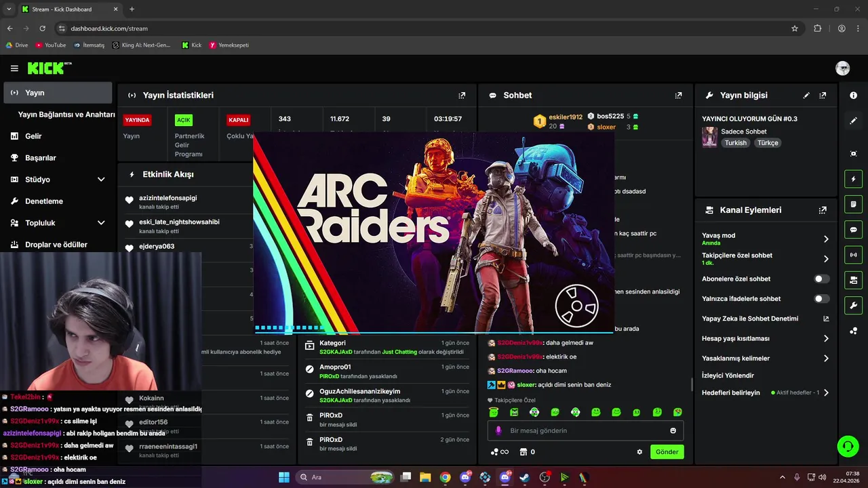This screenshot has width=868, height=488.
Task: Open the profile avatar menu
Action: [x=843, y=68]
